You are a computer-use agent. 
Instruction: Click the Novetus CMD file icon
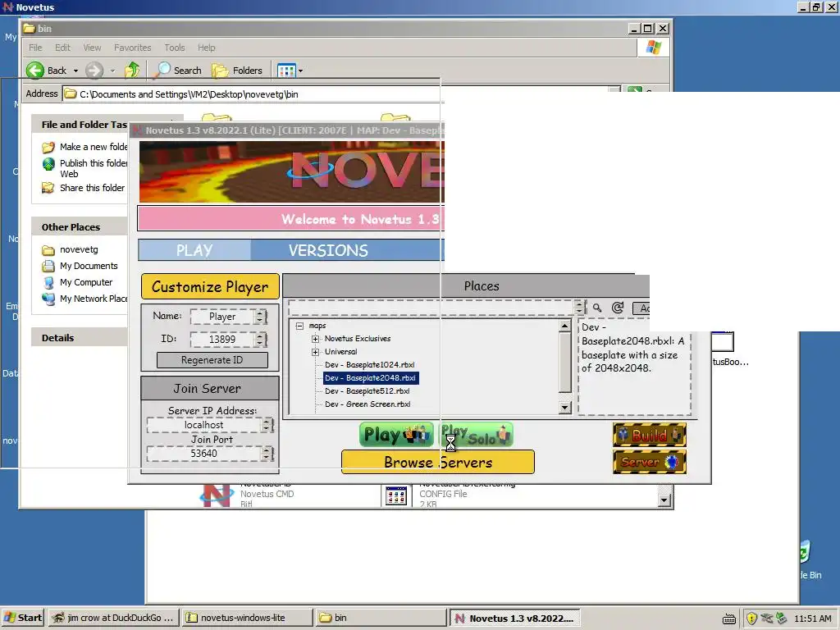pos(217,495)
